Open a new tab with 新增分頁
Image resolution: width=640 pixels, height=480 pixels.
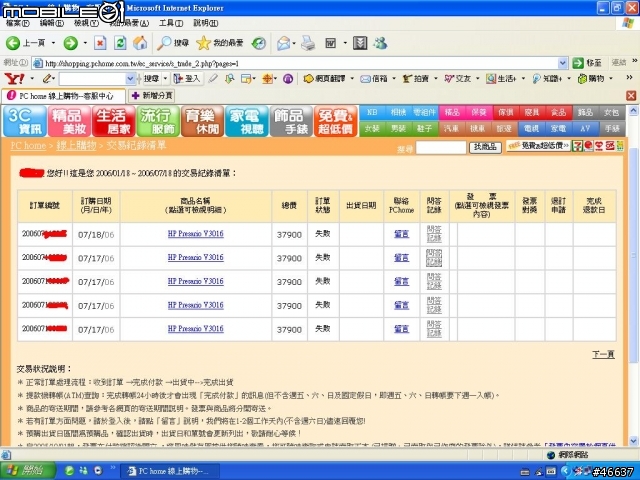[151, 96]
